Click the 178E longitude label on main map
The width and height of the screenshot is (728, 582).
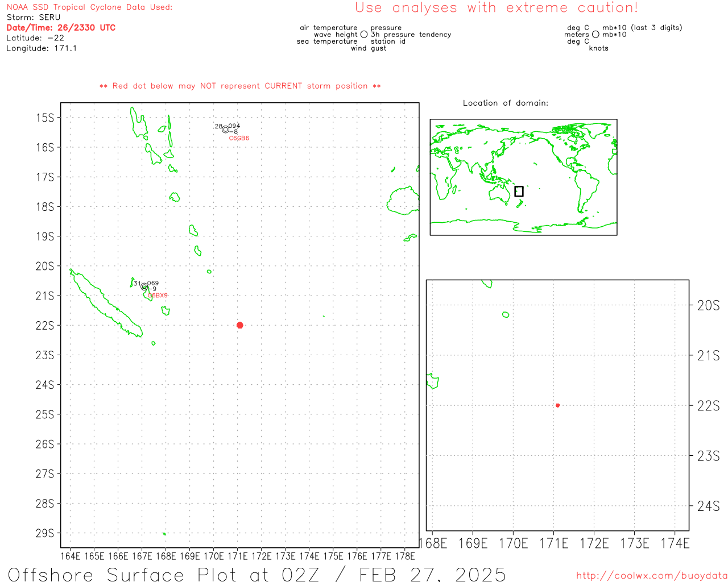pyautogui.click(x=405, y=556)
